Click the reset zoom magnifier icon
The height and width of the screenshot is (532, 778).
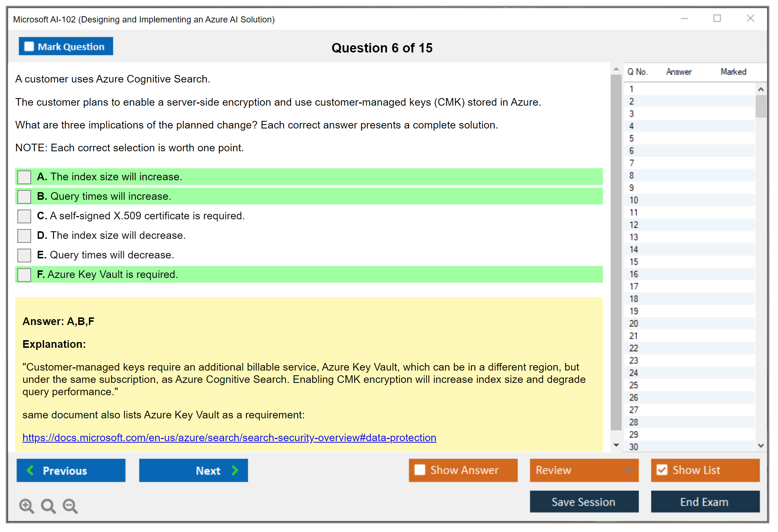pos(48,506)
